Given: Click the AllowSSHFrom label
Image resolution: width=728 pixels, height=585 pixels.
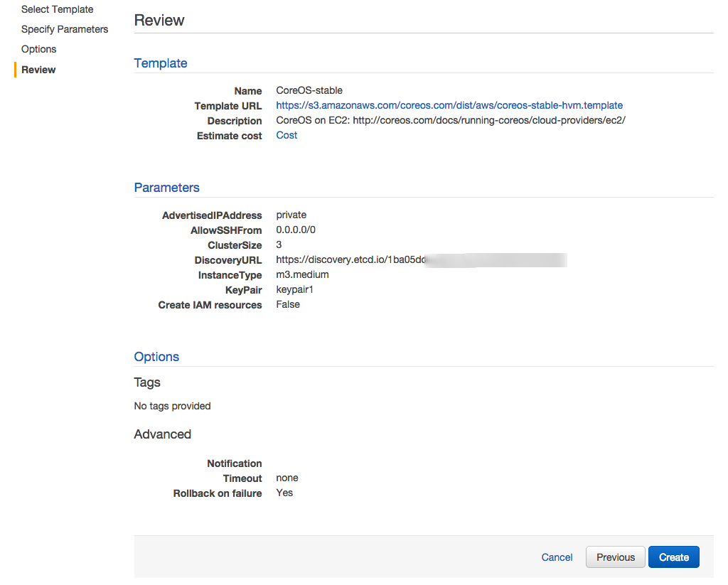Looking at the screenshot, I should tap(226, 230).
